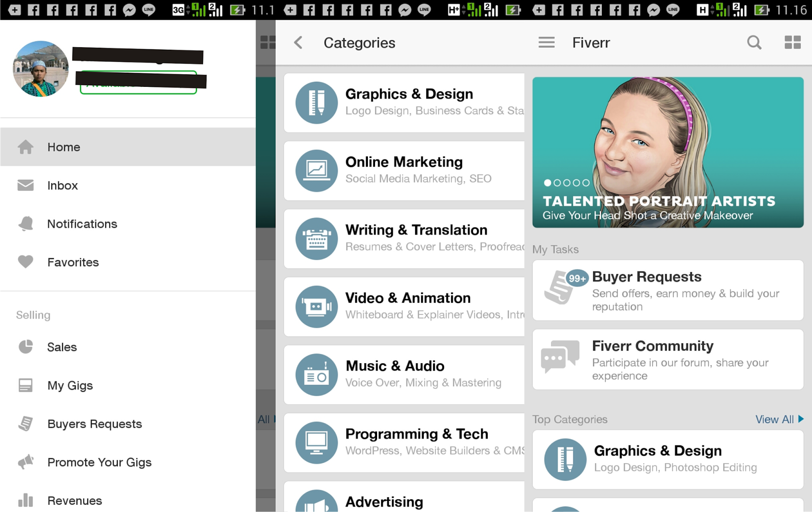812x512 pixels.
Task: Click the 'My Tasks' section label
Action: 556,249
